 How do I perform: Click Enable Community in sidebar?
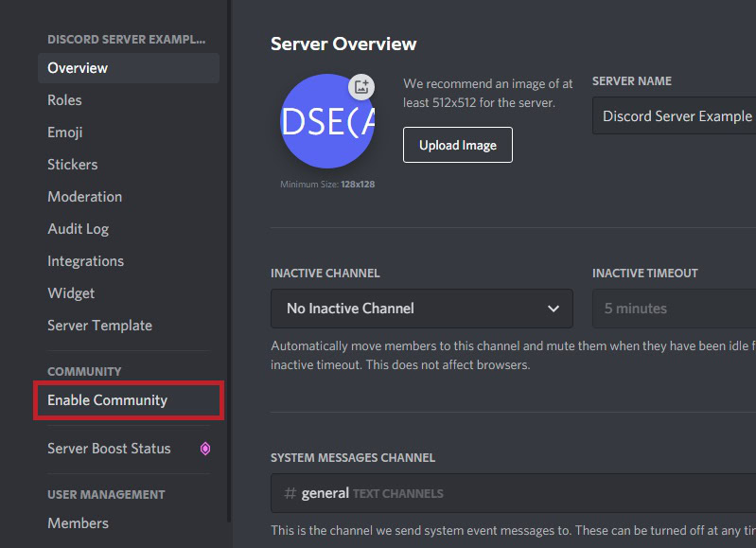tap(129, 400)
